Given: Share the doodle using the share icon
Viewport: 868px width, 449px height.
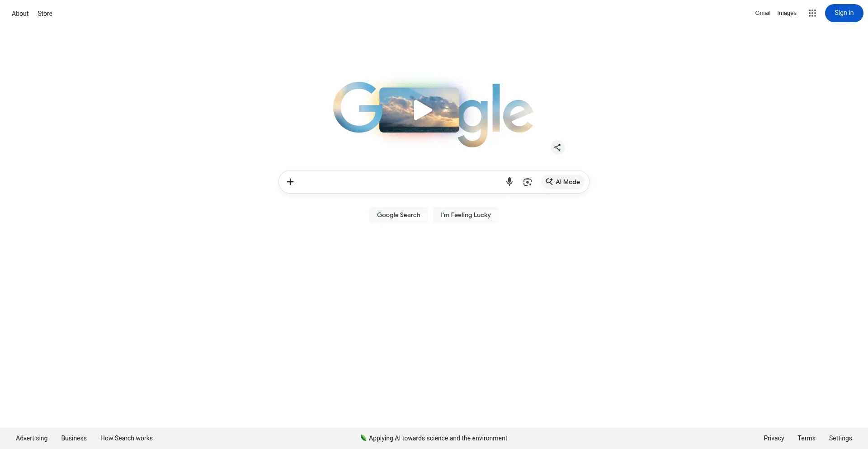Looking at the screenshot, I should [x=557, y=147].
